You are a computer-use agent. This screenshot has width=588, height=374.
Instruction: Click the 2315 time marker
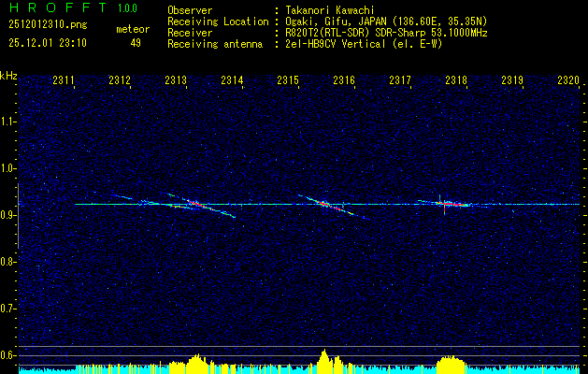coord(288,79)
